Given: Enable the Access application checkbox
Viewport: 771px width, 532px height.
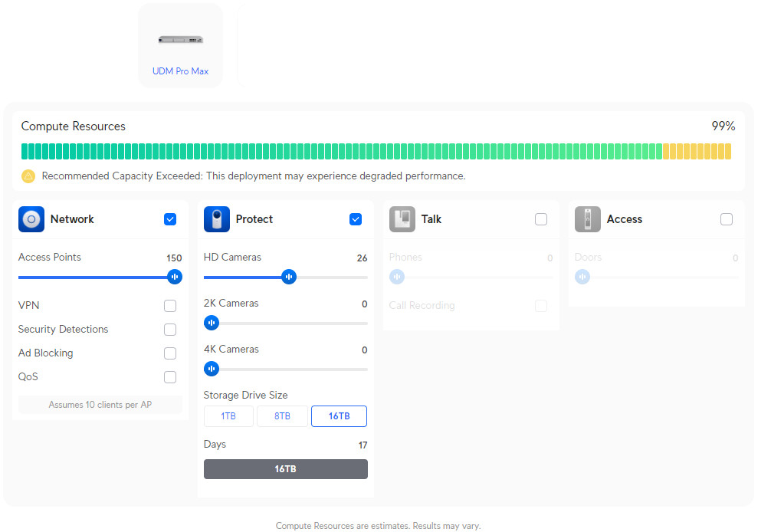Looking at the screenshot, I should point(727,219).
